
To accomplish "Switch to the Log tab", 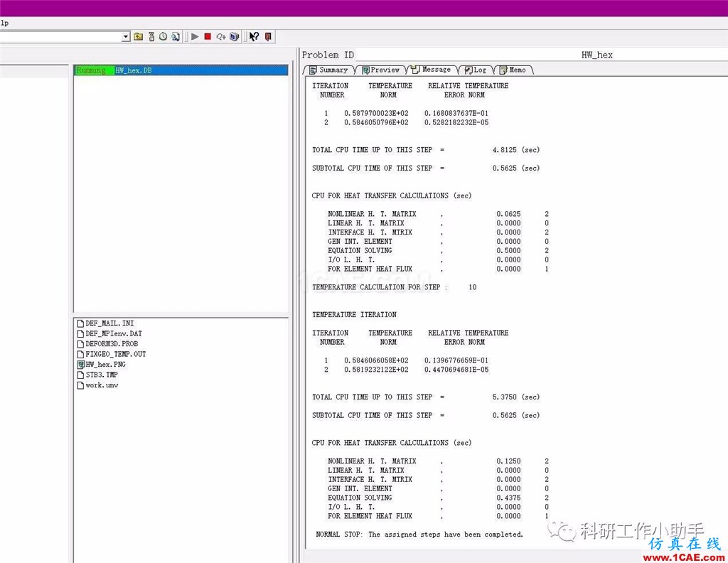I will click(x=476, y=70).
